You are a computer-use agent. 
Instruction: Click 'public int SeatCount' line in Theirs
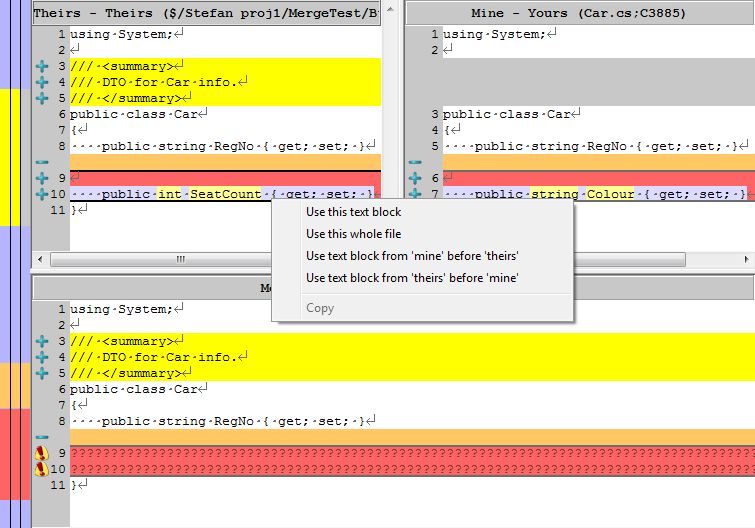click(225, 194)
